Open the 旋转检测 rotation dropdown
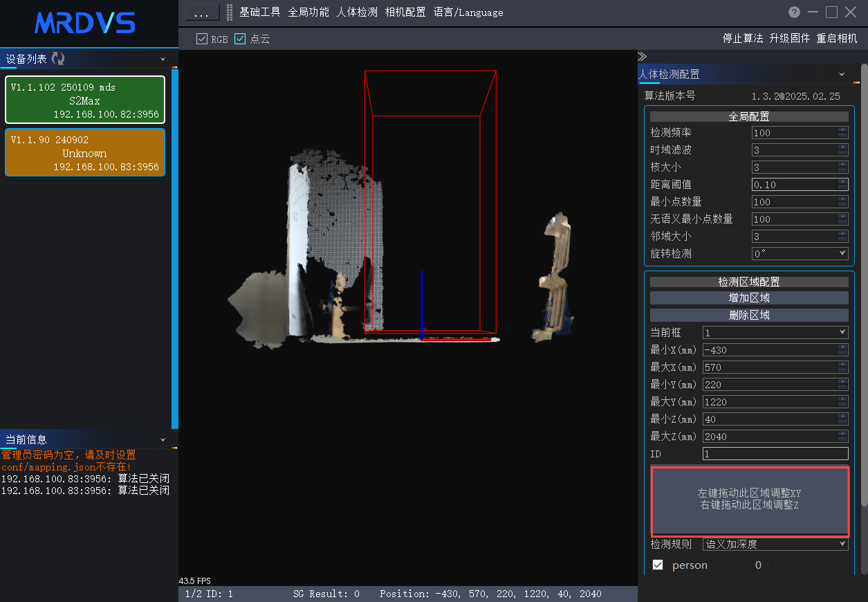The height and width of the screenshot is (602, 868). point(800,253)
